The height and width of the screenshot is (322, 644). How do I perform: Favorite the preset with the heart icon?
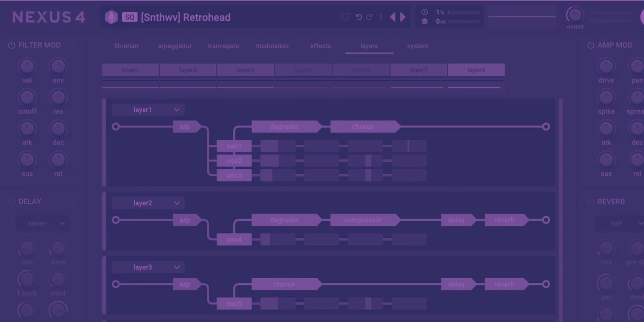pyautogui.click(x=345, y=17)
